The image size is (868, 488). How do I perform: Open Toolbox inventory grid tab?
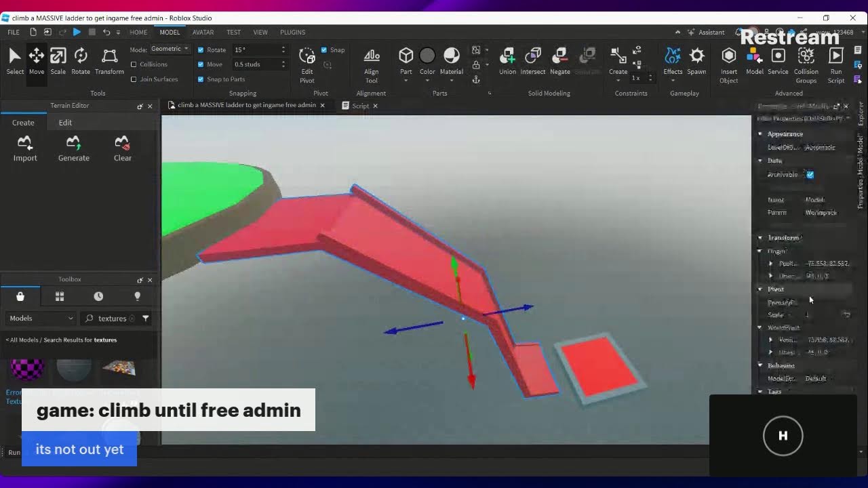[x=60, y=296]
